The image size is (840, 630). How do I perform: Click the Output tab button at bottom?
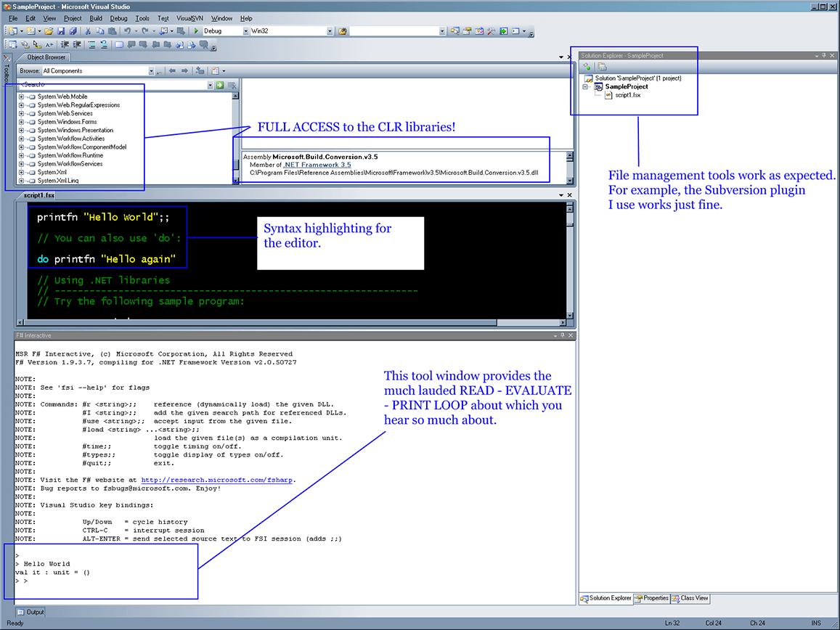(x=30, y=612)
